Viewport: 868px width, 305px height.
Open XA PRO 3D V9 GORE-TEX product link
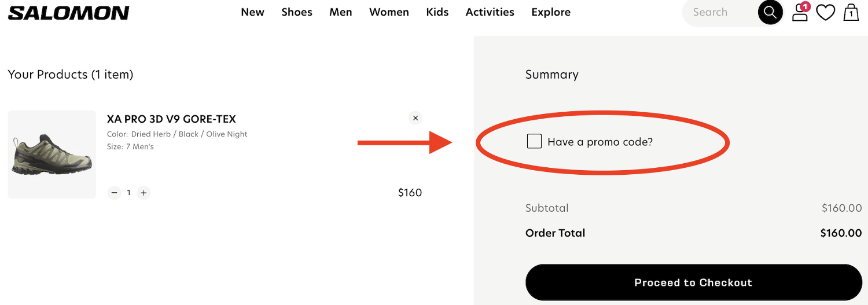[x=171, y=119]
